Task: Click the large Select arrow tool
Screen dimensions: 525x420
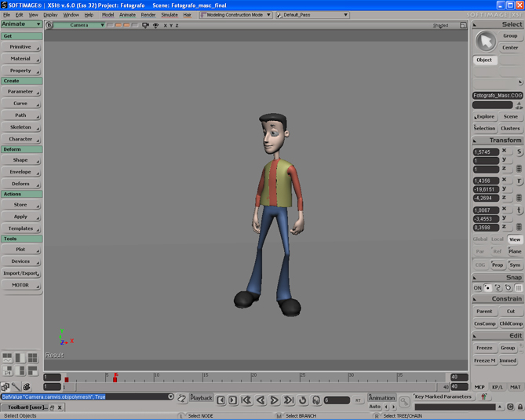Action: point(486,41)
